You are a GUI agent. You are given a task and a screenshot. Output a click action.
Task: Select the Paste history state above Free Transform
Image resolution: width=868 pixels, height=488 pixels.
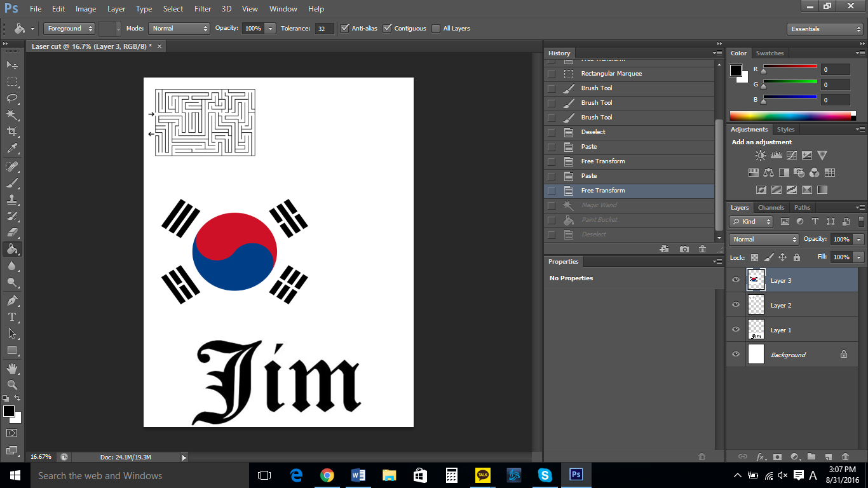click(629, 175)
